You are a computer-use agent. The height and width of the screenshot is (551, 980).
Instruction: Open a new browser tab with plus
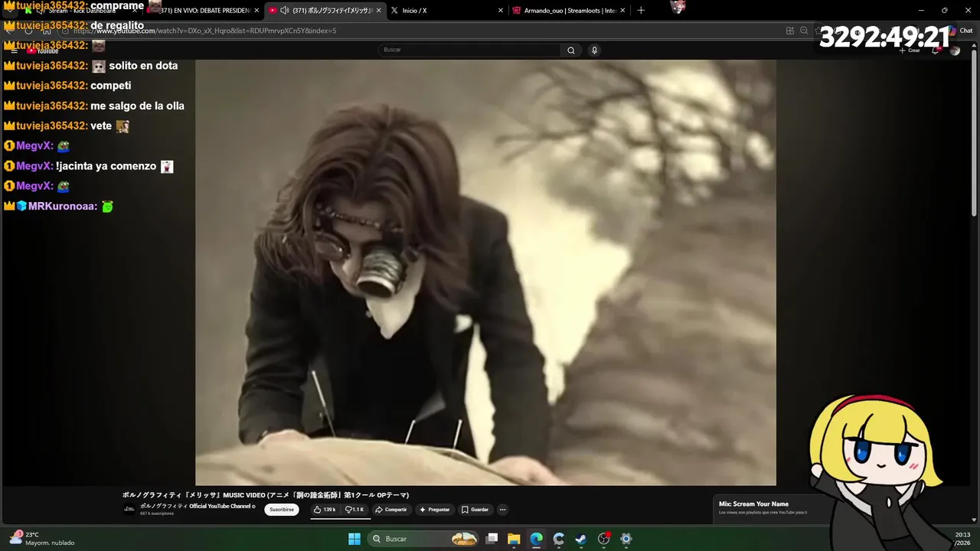641,11
